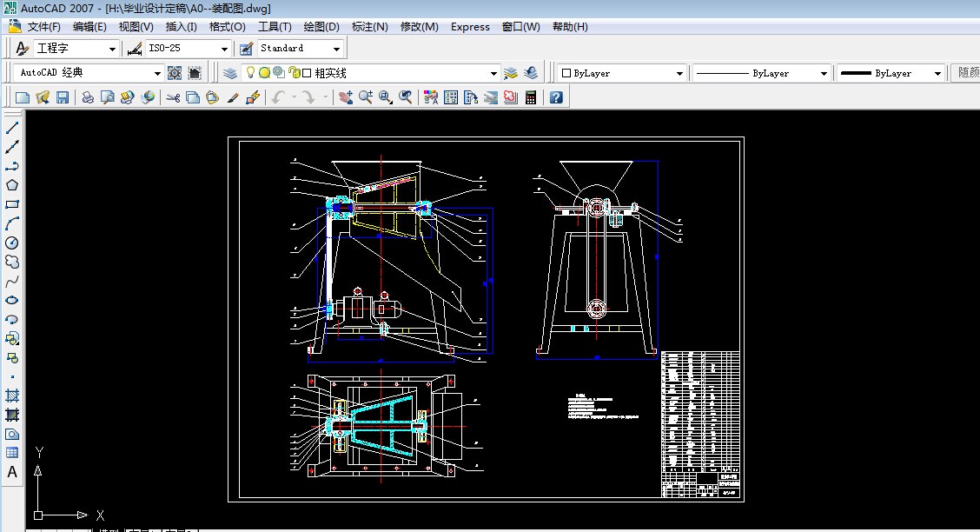Expand the 工程字 text style dropdown

[110, 49]
